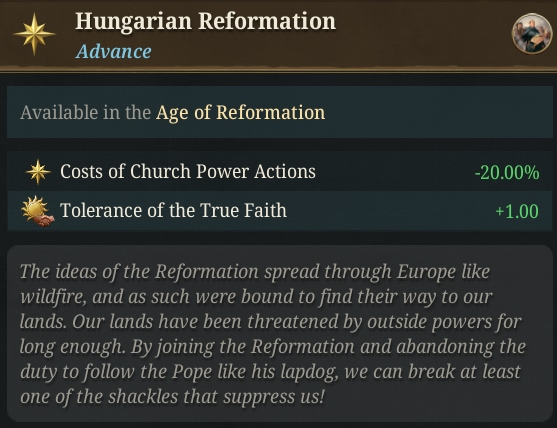Click the -20.00% modifier value
The height and width of the screenshot is (428, 557).
[507, 173]
